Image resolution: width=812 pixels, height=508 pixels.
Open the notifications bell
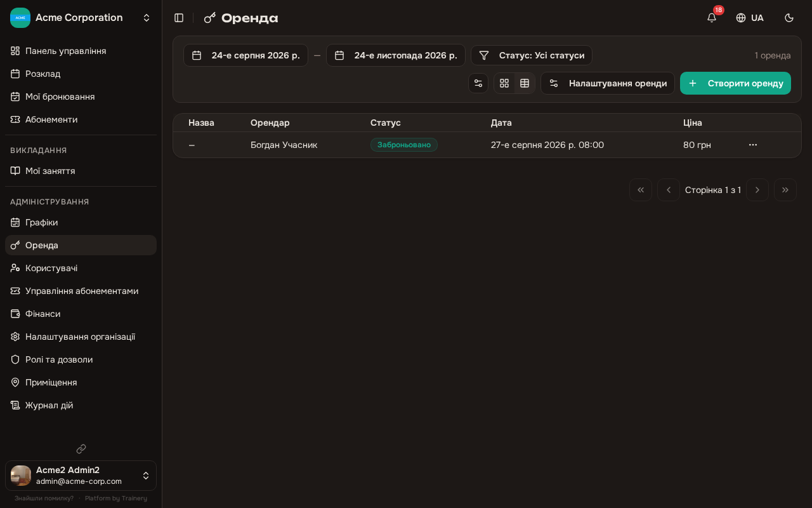click(x=712, y=18)
